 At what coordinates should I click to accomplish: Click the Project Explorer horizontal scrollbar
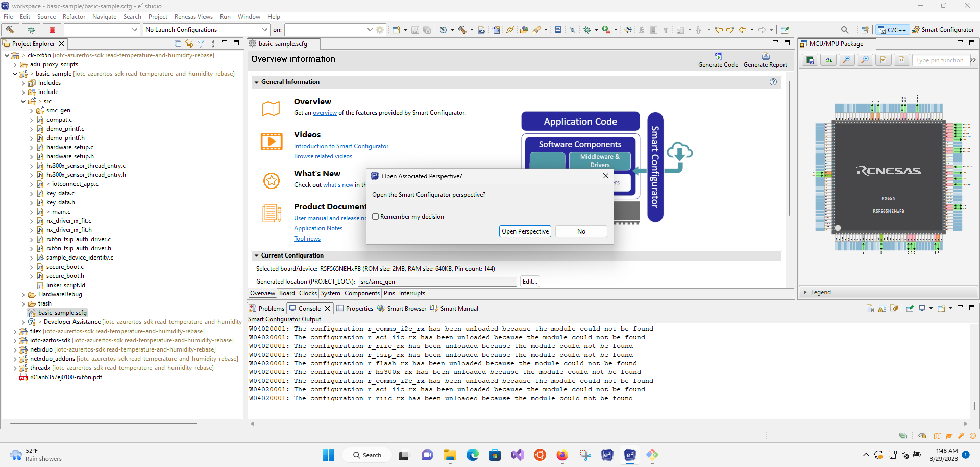point(104,424)
